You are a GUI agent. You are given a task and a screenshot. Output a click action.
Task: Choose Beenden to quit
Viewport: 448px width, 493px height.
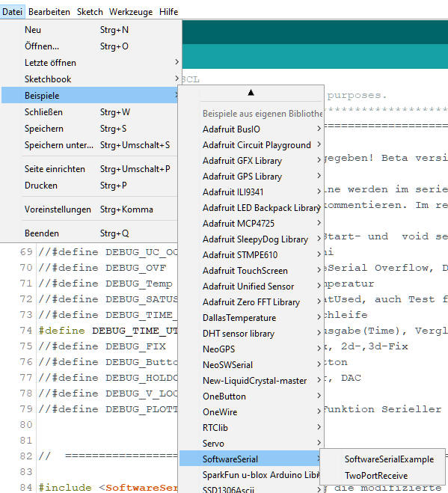(x=90, y=233)
